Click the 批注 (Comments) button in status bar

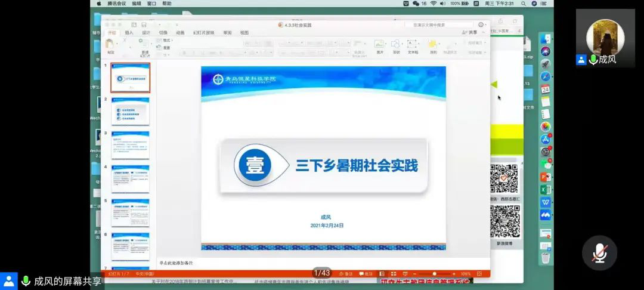366,274
